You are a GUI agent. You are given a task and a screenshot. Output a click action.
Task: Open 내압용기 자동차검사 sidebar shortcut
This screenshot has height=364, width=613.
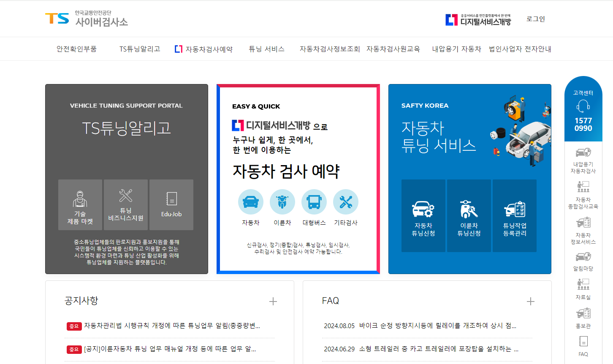(x=583, y=160)
